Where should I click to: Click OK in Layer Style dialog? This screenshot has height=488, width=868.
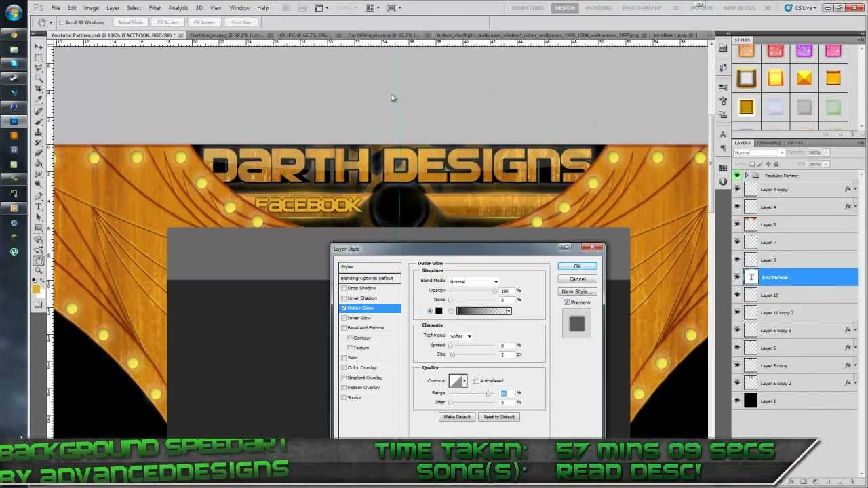click(x=577, y=266)
